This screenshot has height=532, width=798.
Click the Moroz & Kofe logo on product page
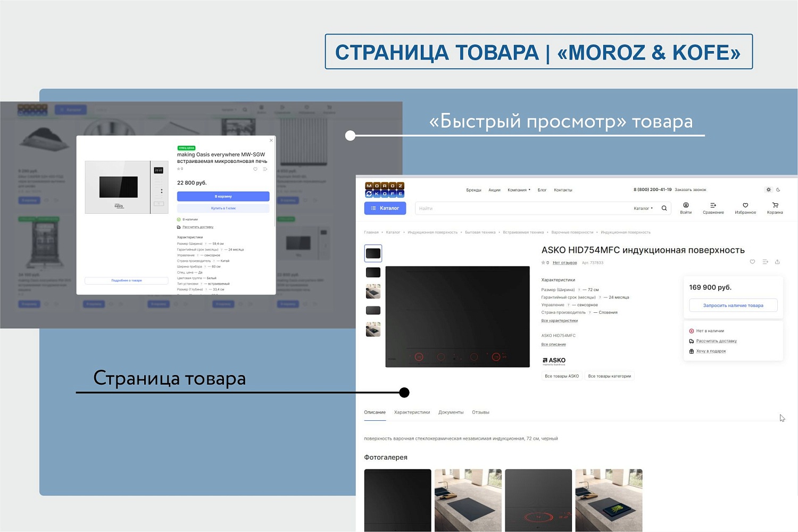[385, 190]
